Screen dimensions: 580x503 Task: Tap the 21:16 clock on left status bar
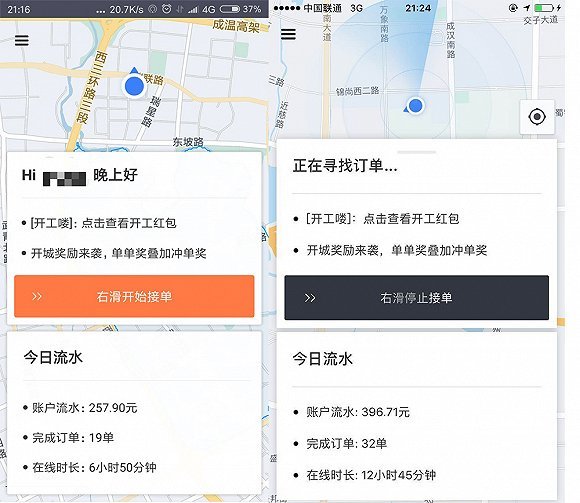click(19, 9)
